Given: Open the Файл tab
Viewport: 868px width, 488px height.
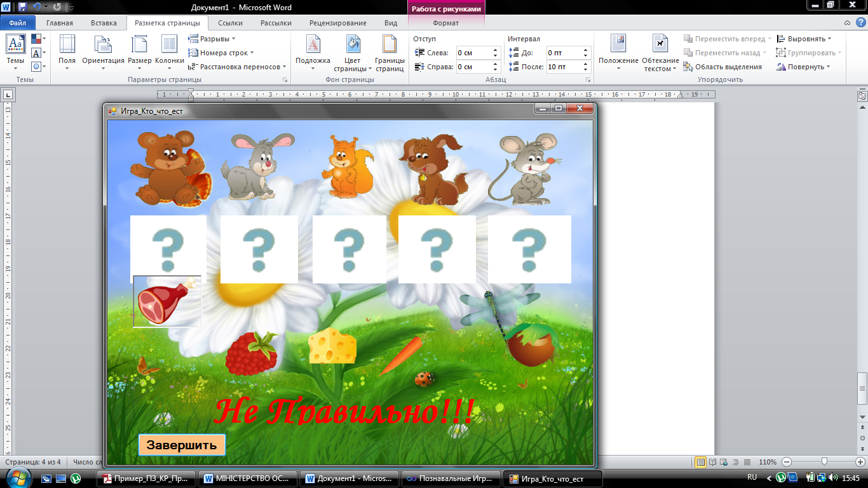Looking at the screenshot, I should tap(18, 23).
